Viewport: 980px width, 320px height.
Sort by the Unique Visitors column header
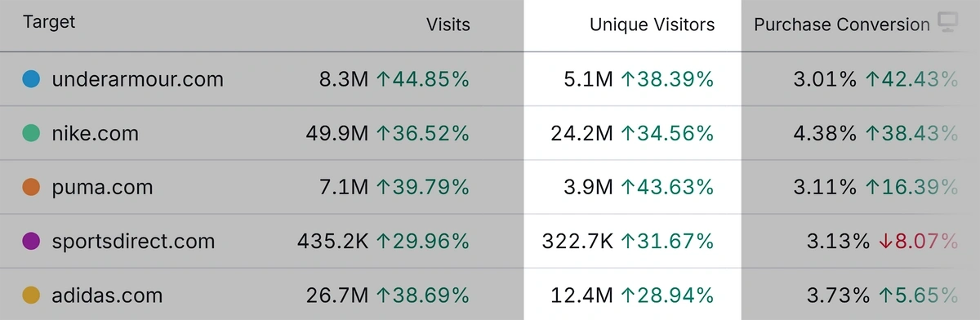pyautogui.click(x=652, y=24)
